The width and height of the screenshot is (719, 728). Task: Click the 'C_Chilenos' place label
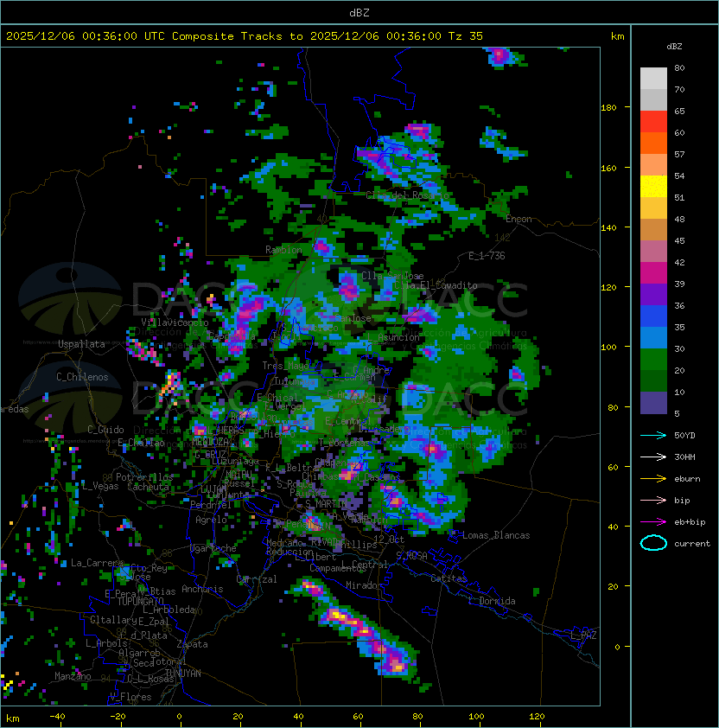[82, 377]
